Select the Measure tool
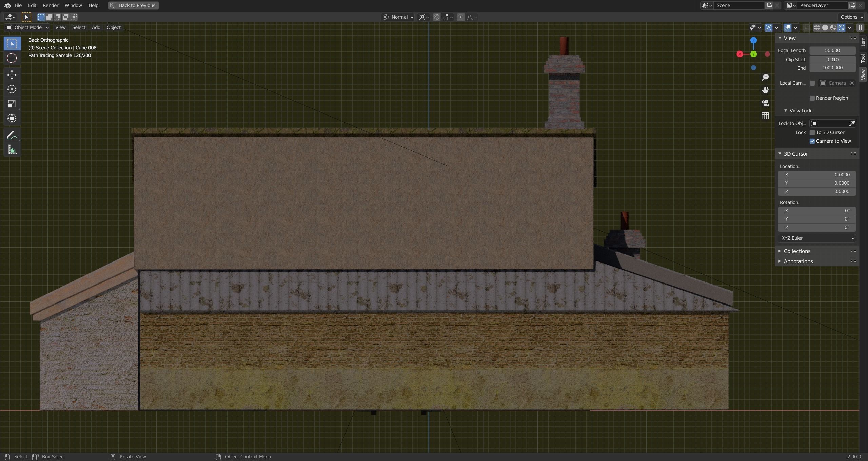868x461 pixels. [x=12, y=150]
